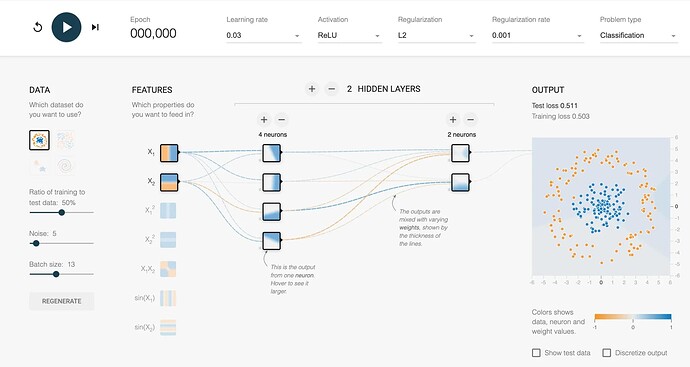Remove a hidden layer with minus button
This screenshot has height=367, width=690.
click(331, 89)
